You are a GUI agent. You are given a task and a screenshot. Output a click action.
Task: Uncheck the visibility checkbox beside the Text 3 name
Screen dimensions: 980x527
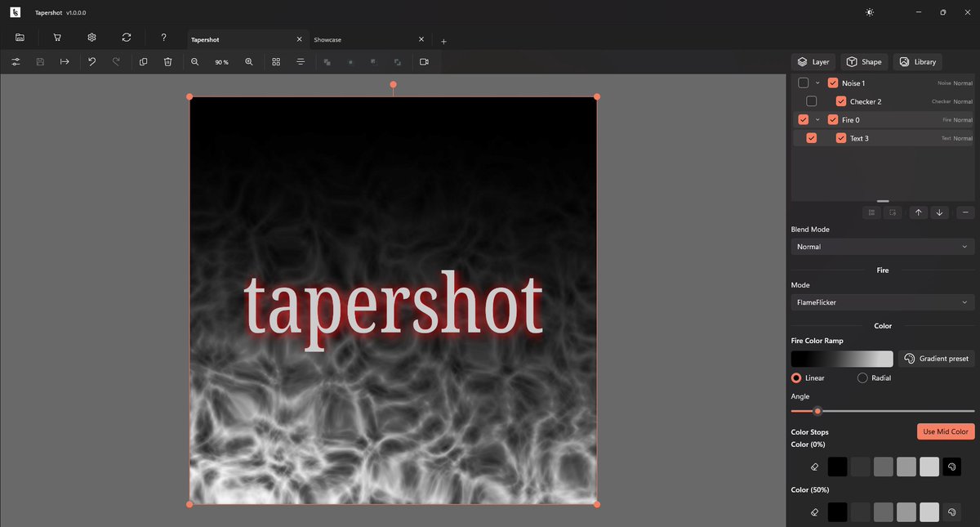[841, 138]
